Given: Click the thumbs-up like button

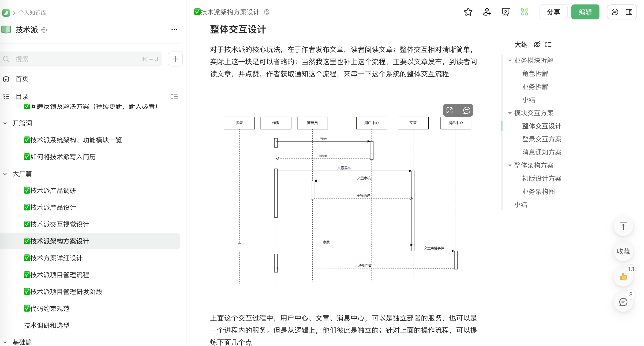Looking at the screenshot, I should [623, 277].
